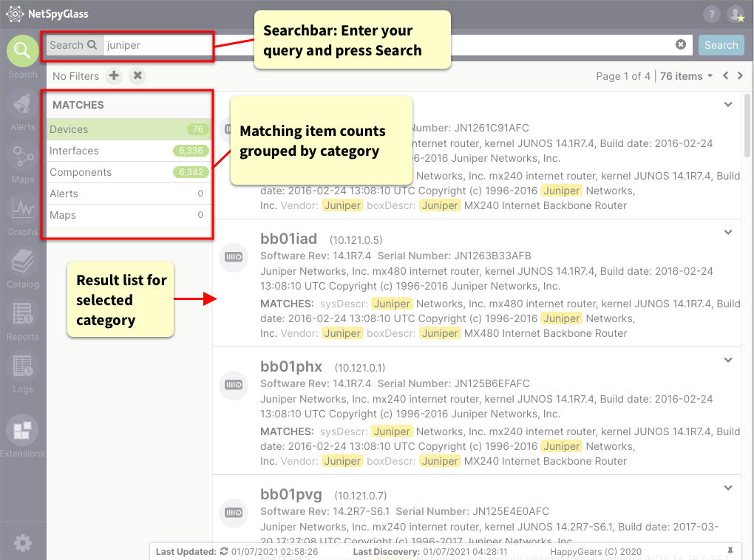754x560 pixels.
Task: Expand the bb01iad result chevron
Action: pyautogui.click(x=728, y=232)
